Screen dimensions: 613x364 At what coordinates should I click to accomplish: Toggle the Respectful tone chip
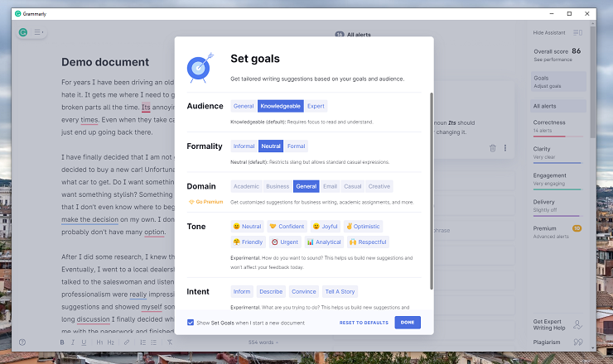pos(368,242)
